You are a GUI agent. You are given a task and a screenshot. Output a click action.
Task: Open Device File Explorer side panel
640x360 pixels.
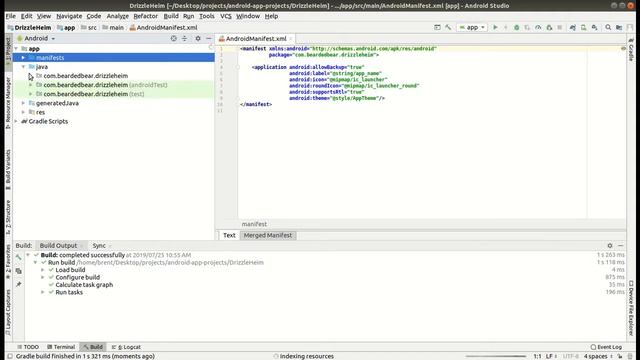pos(631,308)
